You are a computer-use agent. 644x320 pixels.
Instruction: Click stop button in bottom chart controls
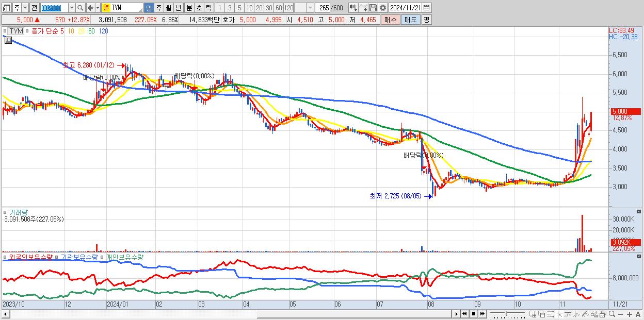[x=474, y=314]
